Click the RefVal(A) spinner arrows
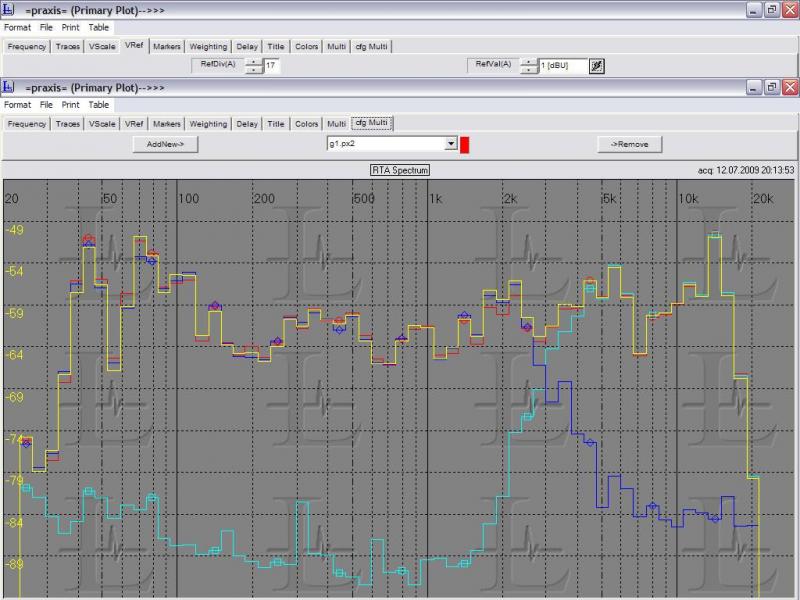This screenshot has width=800, height=600. [529, 66]
